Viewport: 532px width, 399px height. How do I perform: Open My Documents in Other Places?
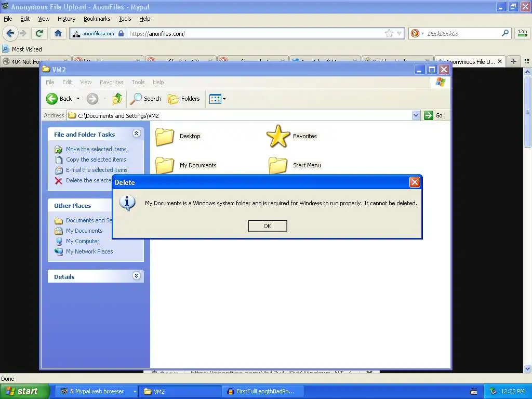coord(84,231)
